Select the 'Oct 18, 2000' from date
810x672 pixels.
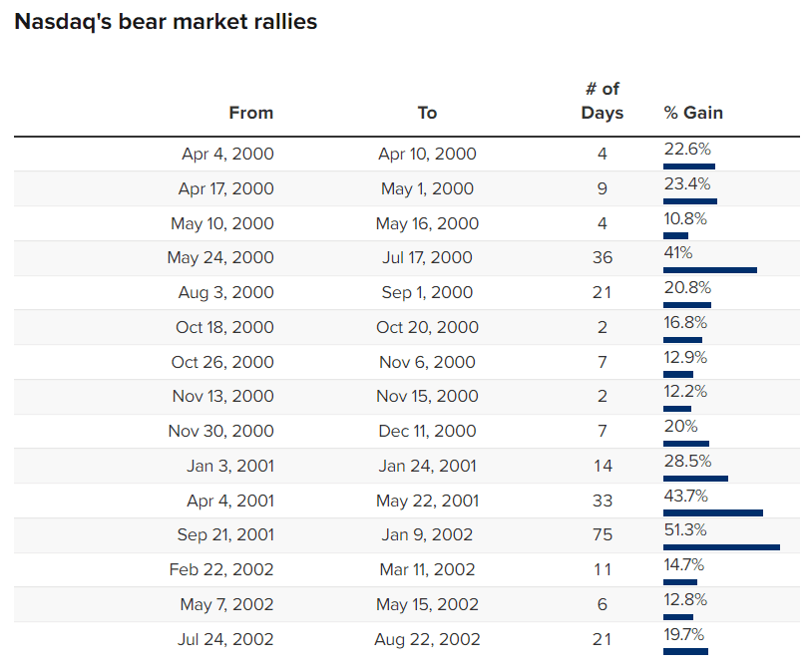(x=222, y=327)
